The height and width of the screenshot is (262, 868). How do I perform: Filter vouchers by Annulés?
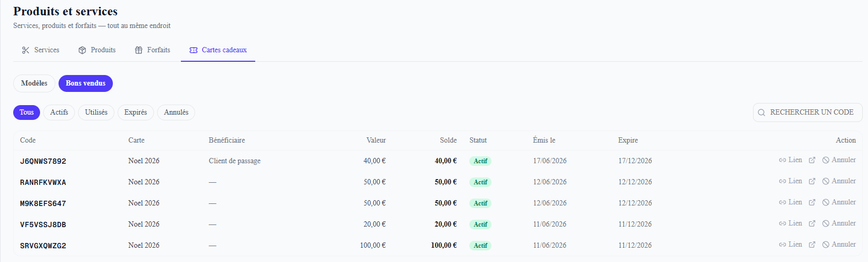(176, 113)
